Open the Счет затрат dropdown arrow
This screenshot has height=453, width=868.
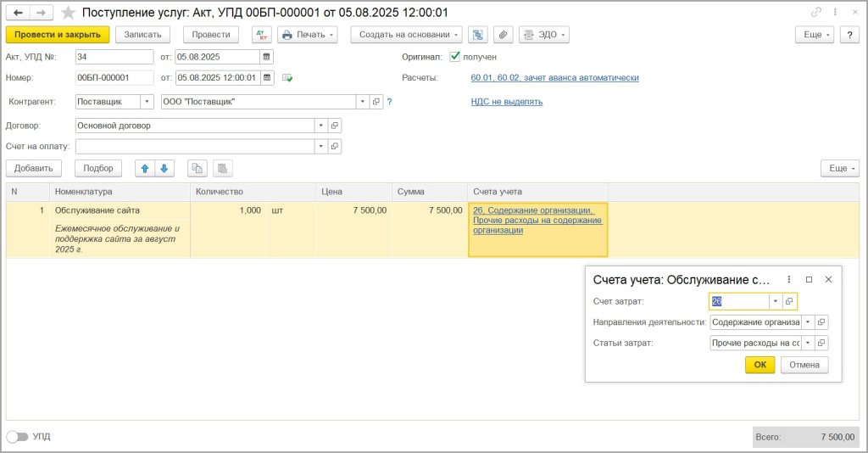tap(775, 301)
